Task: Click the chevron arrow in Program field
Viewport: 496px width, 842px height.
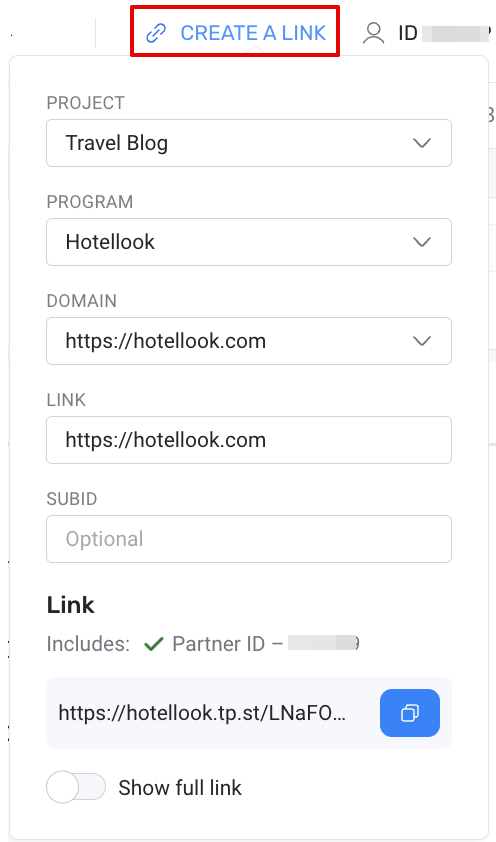Action: 422,242
